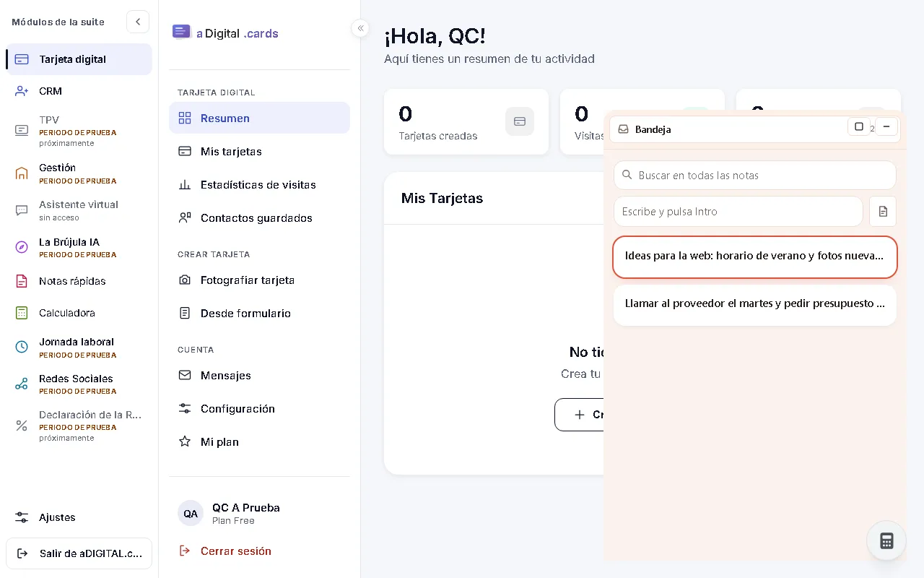Open Notas rápidas from the sidebar
Screen dimensions: 924x578
point(79,281)
